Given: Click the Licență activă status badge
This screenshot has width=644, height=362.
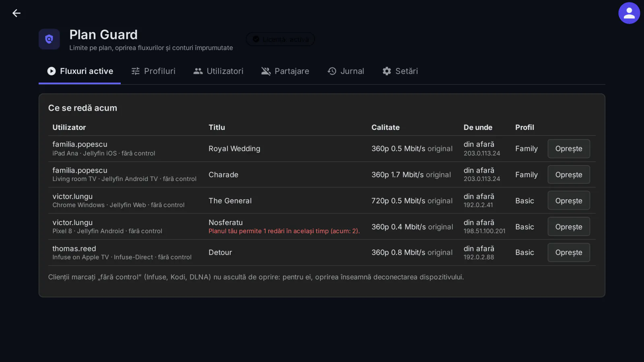Looking at the screenshot, I should point(281,39).
